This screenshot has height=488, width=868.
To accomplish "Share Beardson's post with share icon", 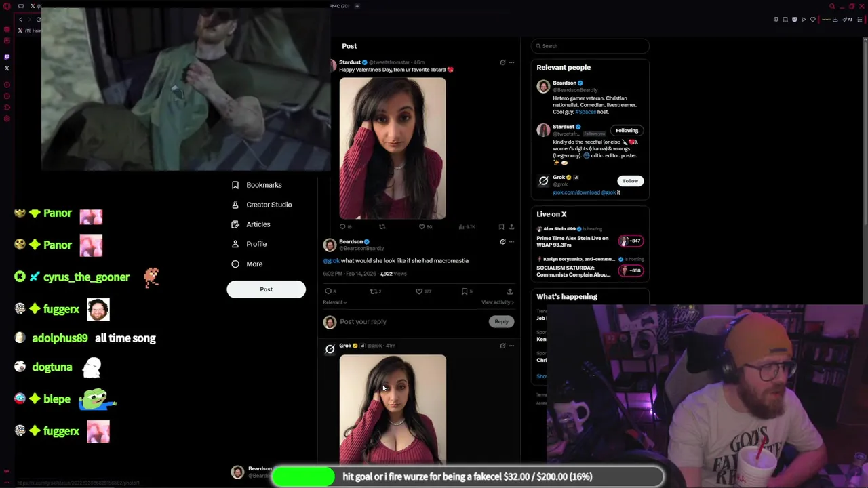I will 510,291.
